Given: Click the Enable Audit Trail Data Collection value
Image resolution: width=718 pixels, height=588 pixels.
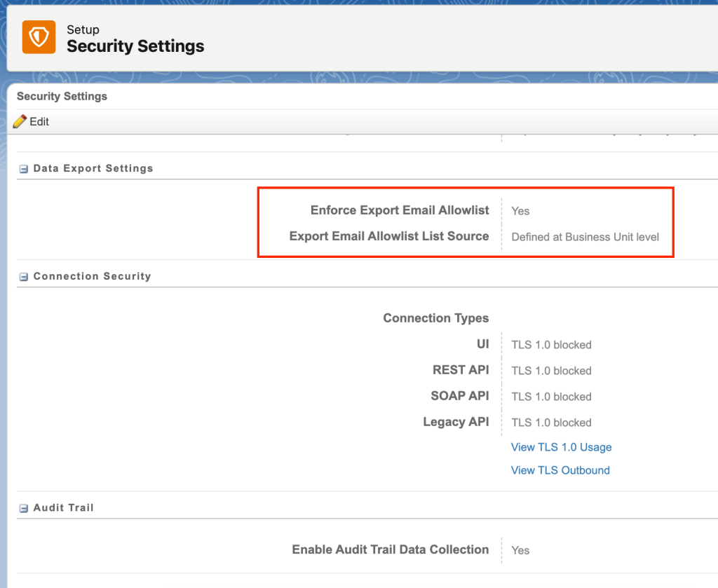Looking at the screenshot, I should click(520, 550).
